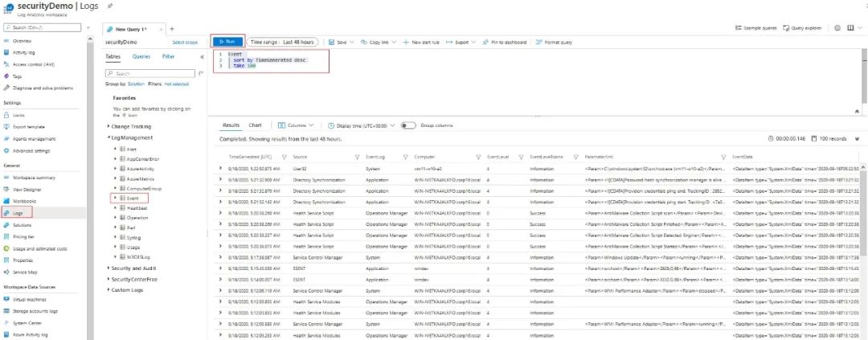Open the Time range selector
Screen dimensions: 868x340
tap(282, 42)
